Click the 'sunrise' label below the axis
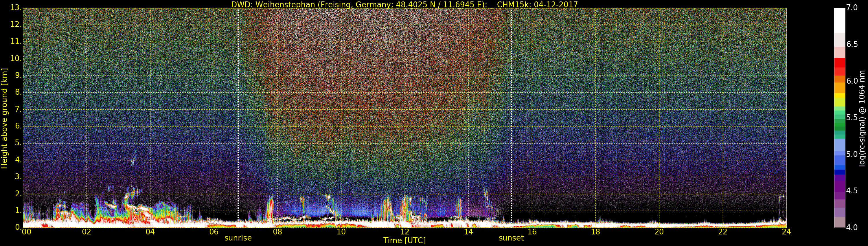This screenshot has height=246, width=868. (x=238, y=238)
